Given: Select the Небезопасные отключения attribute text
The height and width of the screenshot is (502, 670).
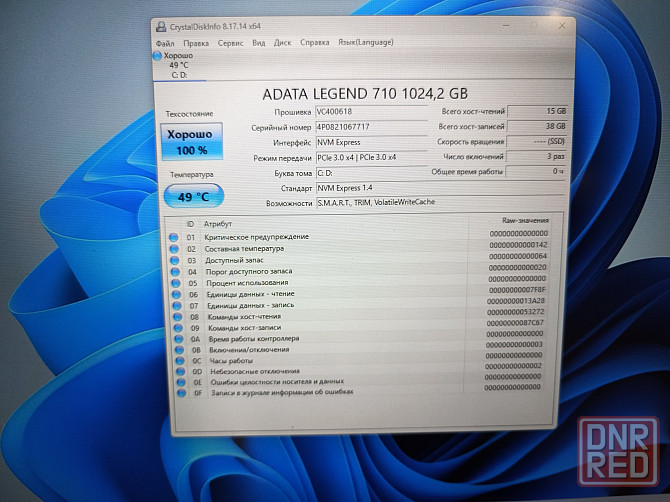Looking at the screenshot, I should click(x=255, y=371).
